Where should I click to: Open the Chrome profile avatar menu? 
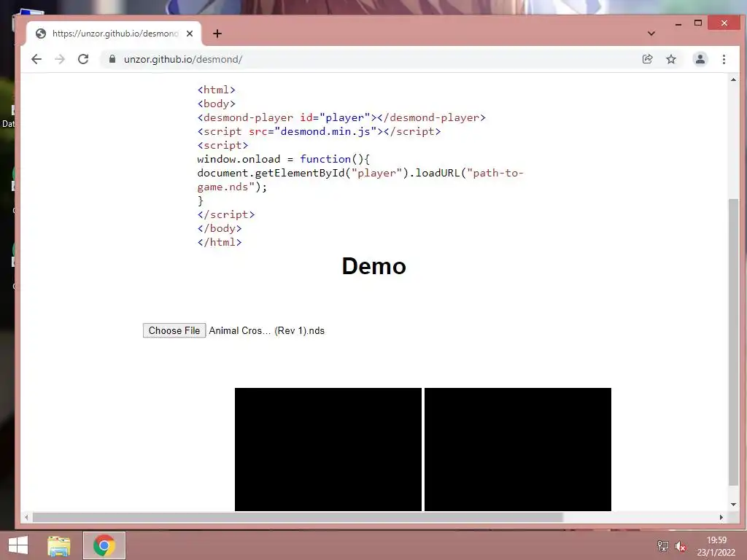pos(700,59)
